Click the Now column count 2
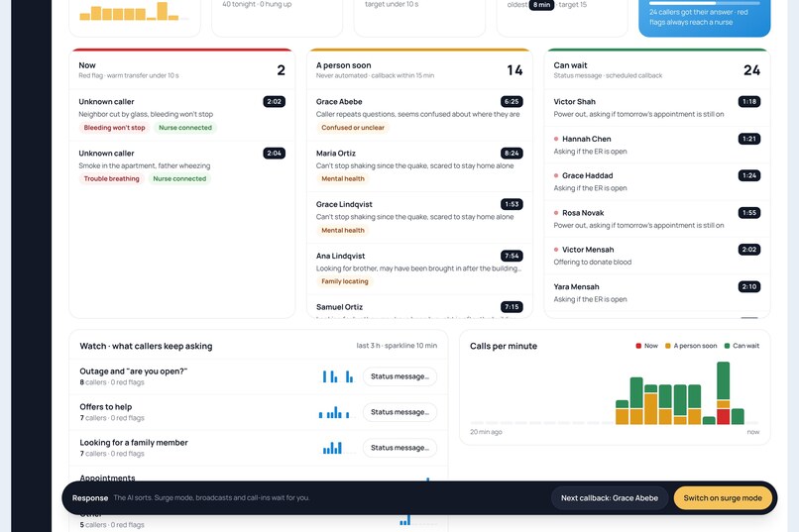Image resolution: width=799 pixels, height=532 pixels. tap(281, 70)
